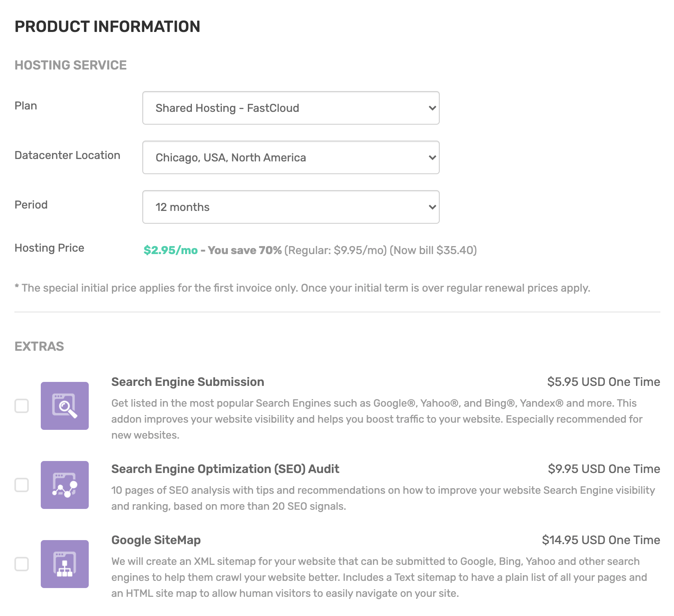674x616 pixels.
Task: Click the PRODUCT INFORMATION heading
Action: 107,26
